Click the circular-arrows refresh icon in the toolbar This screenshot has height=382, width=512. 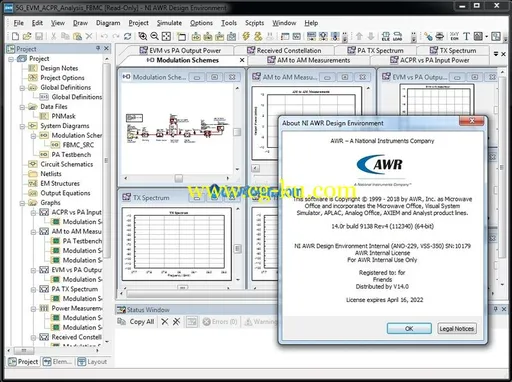click(127, 36)
